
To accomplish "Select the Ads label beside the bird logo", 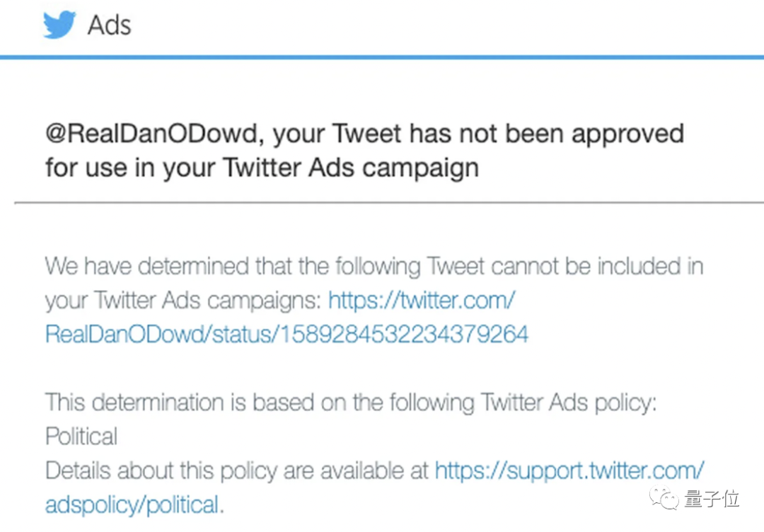I will 109,25.
